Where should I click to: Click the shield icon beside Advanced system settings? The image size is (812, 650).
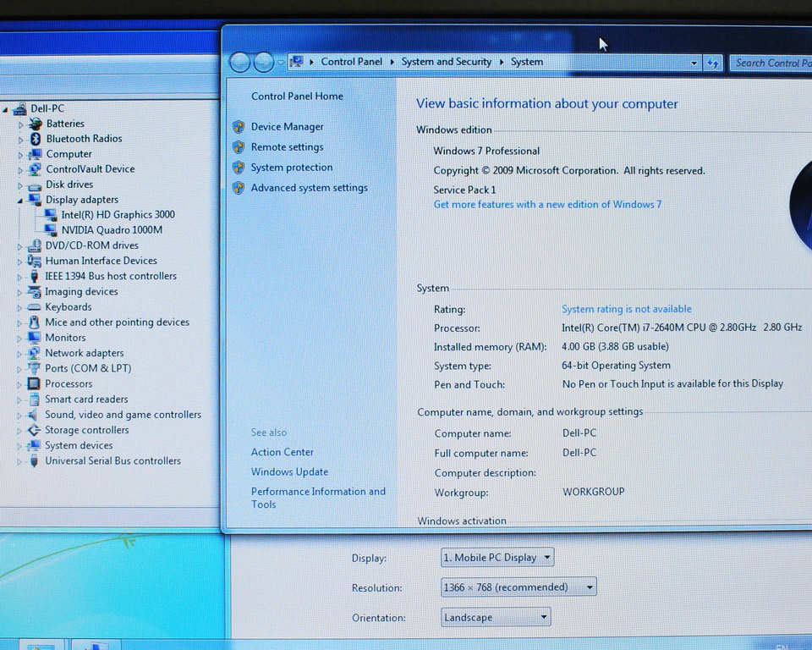[x=239, y=188]
